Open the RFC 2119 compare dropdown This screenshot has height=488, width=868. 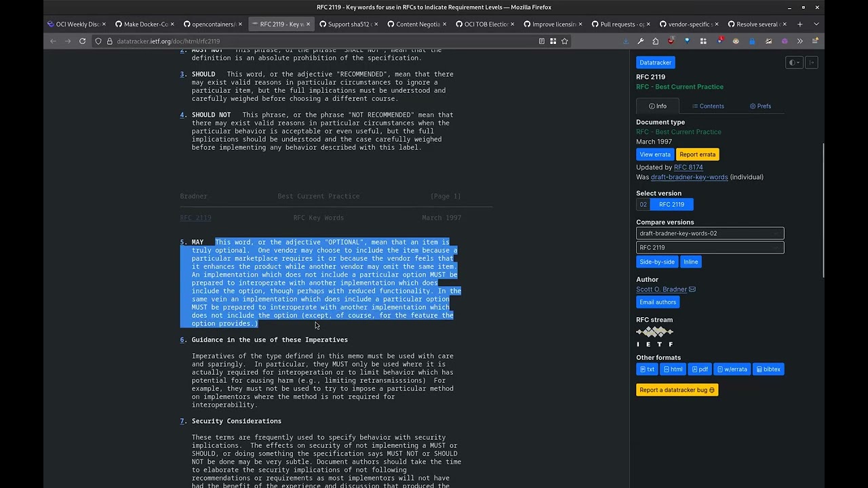point(710,247)
